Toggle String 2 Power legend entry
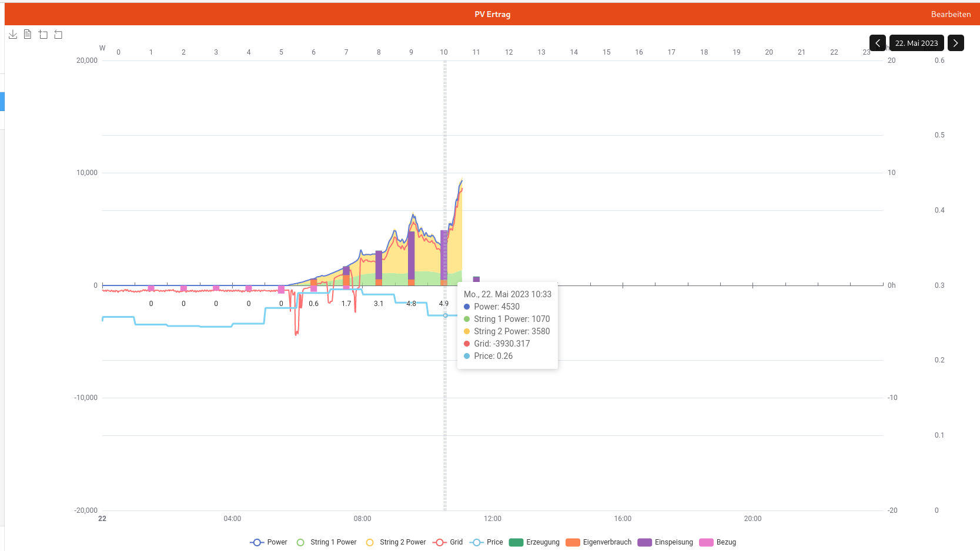The width and height of the screenshot is (980, 551). pyautogui.click(x=396, y=542)
